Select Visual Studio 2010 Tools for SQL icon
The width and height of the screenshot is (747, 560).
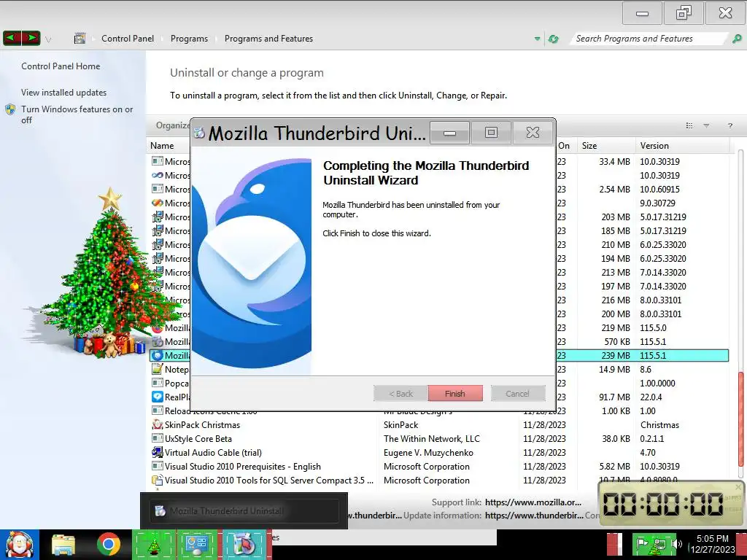coord(158,480)
